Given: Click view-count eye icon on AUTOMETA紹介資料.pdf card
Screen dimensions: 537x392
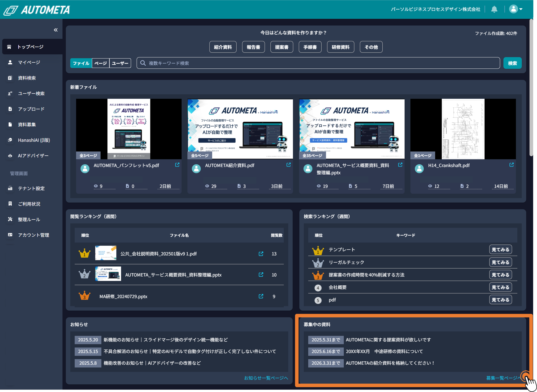Looking at the screenshot, I should 207,186.
